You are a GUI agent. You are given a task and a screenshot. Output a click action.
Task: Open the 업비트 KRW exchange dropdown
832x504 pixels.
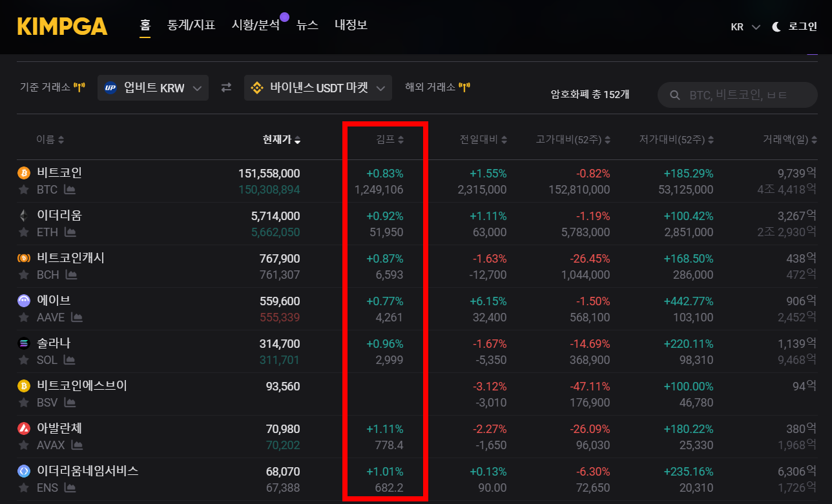[x=153, y=88]
